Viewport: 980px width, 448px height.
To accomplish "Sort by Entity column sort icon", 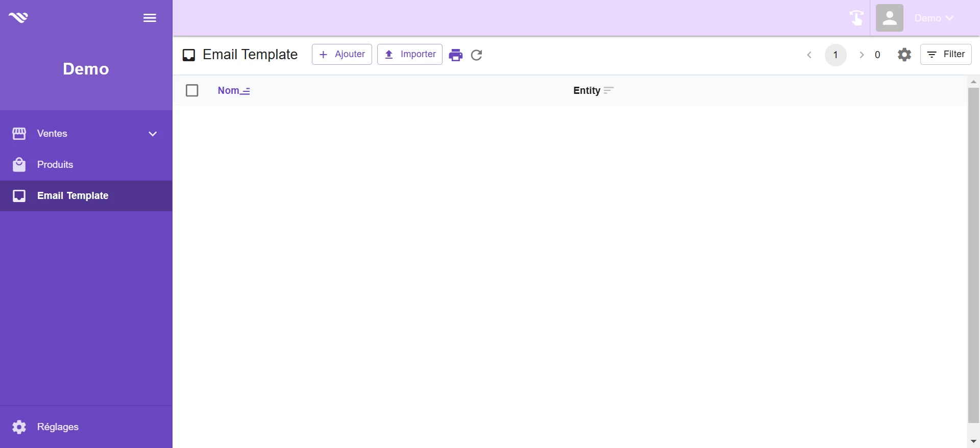I will point(608,90).
